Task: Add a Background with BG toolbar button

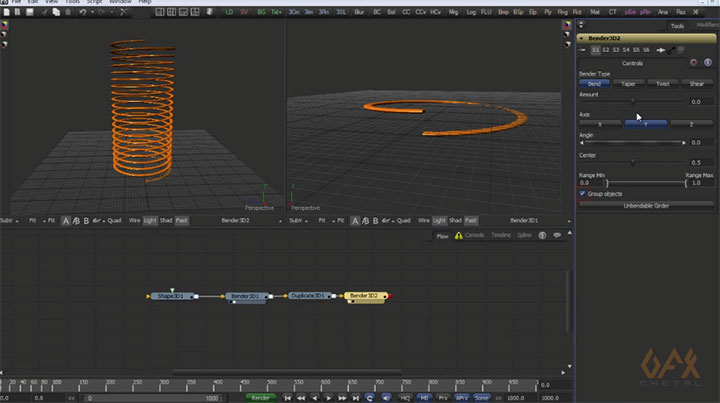Action: [261, 12]
